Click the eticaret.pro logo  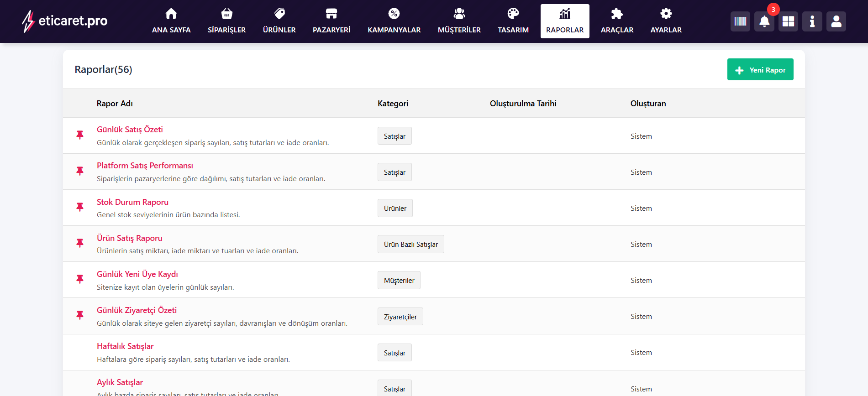click(65, 21)
